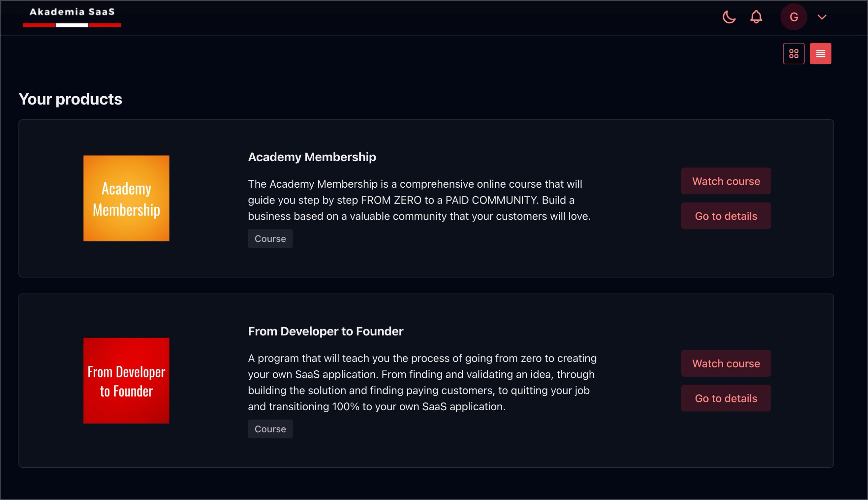Open the From Developer to Founder thumbnail
The height and width of the screenshot is (500, 868).
click(126, 380)
